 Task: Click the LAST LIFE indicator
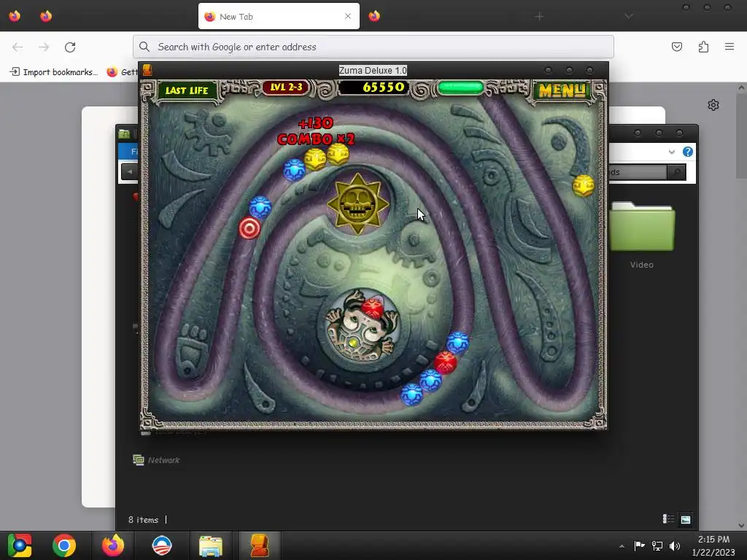click(186, 90)
